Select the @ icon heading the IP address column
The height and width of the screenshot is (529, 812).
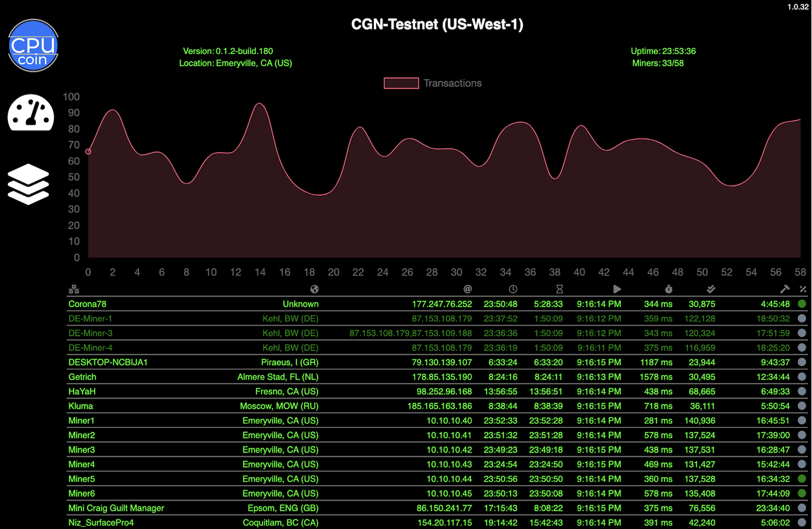[x=467, y=289]
